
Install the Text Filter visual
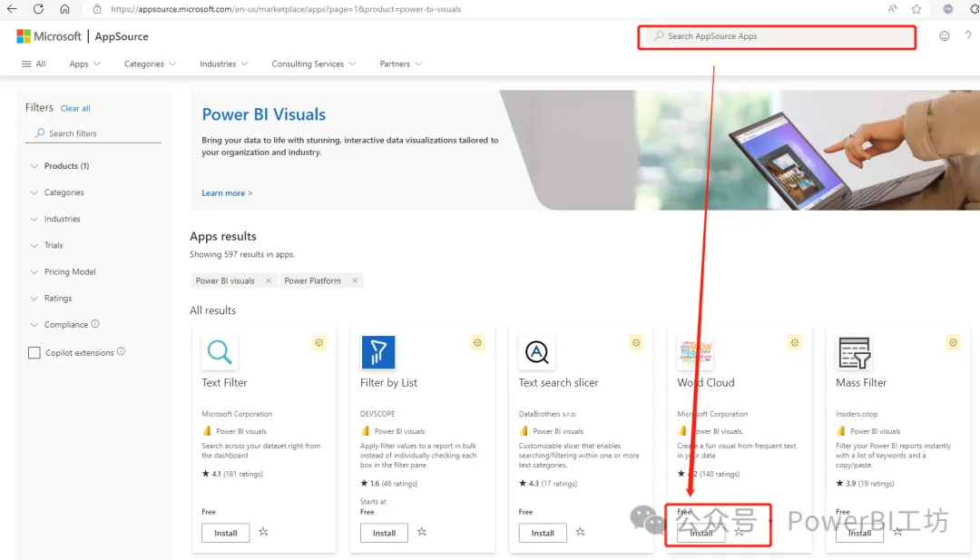(226, 533)
